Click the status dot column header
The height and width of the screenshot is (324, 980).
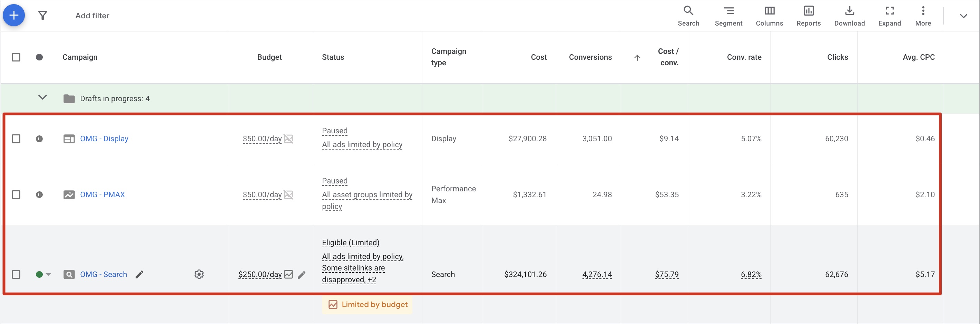click(x=39, y=57)
